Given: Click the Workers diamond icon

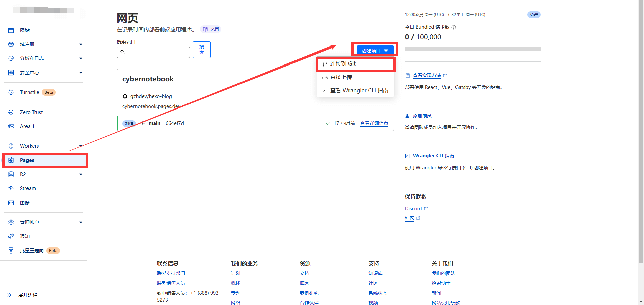Looking at the screenshot, I should point(11,146).
